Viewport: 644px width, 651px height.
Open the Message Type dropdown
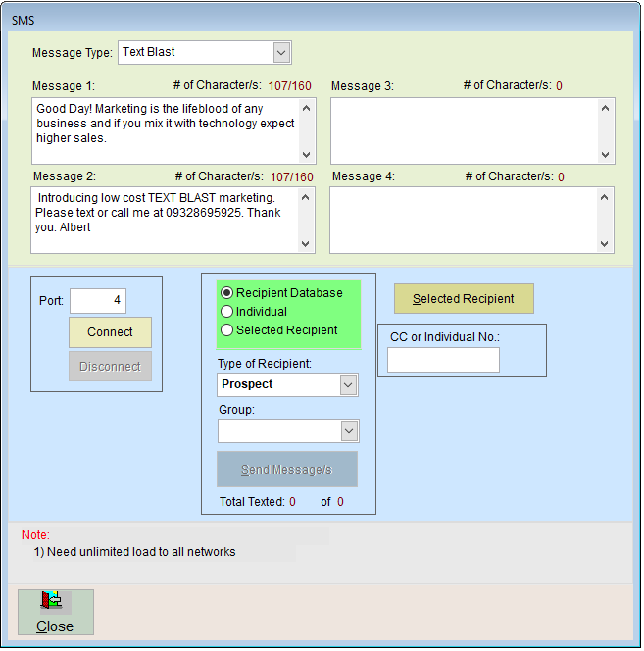pyautogui.click(x=281, y=52)
